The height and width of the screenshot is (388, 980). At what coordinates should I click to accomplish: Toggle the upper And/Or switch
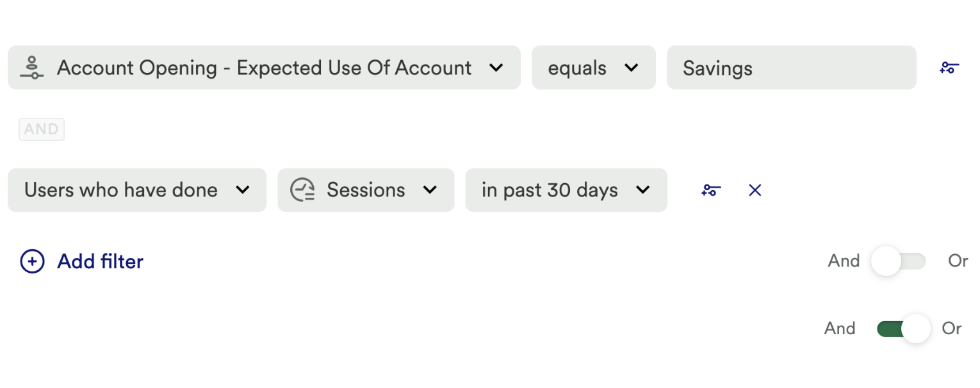point(898,261)
